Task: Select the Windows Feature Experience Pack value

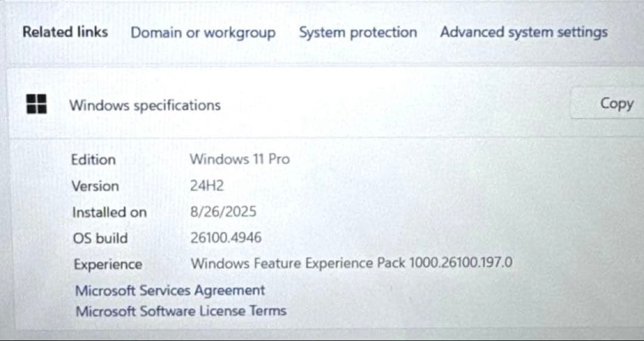Action: pos(351,263)
